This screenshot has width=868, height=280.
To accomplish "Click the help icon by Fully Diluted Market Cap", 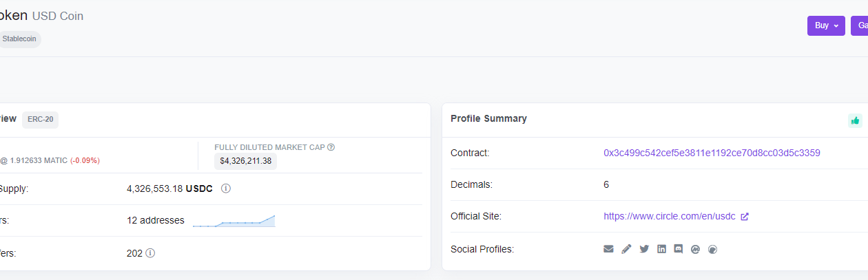I will [x=331, y=147].
